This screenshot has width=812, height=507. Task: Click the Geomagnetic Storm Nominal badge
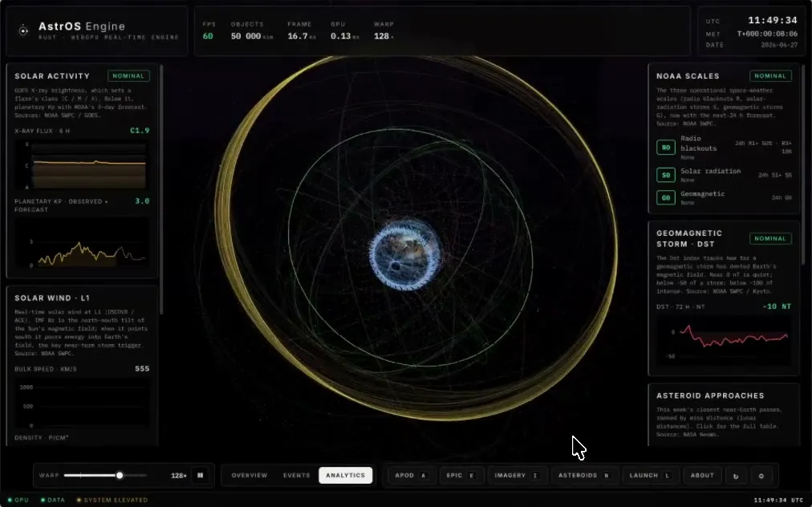[770, 239]
